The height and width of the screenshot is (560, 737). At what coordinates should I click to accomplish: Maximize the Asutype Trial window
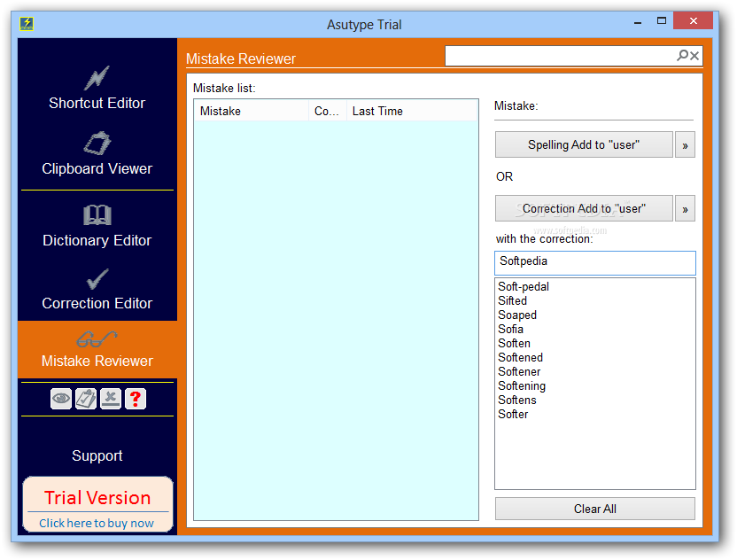pyautogui.click(x=662, y=20)
